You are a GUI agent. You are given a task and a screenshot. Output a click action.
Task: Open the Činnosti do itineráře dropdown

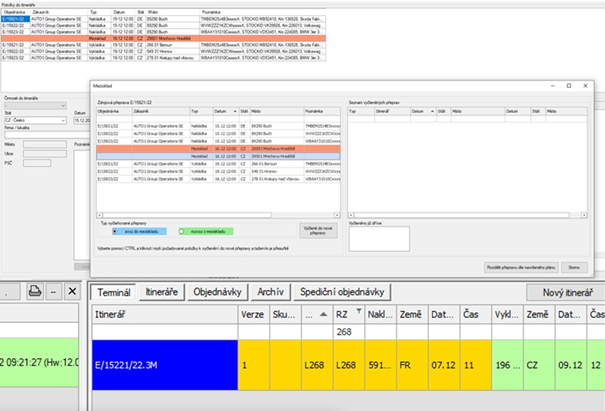[x=35, y=106]
